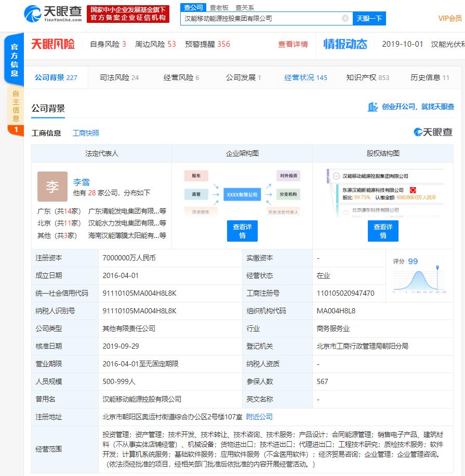
Task: Open legal representative 李雪 profile
Action: point(82,182)
